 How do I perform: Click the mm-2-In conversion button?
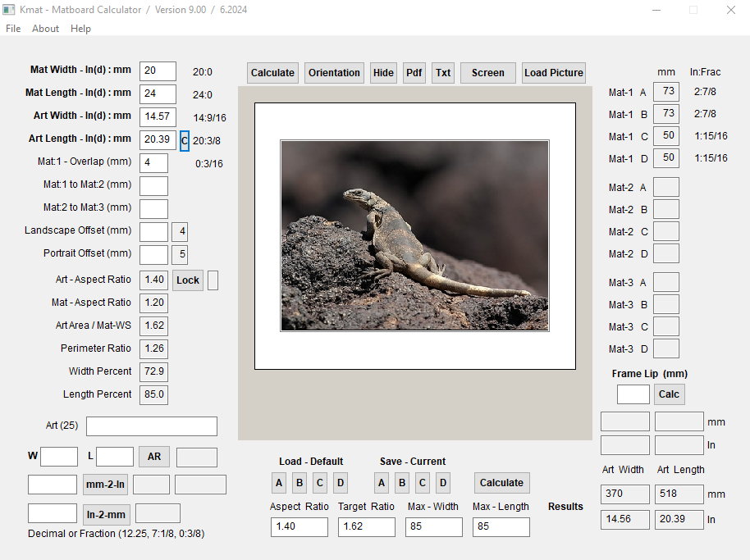pos(105,485)
